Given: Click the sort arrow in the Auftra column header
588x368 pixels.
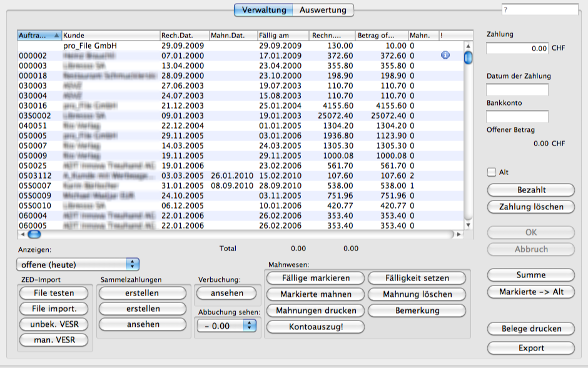Looking at the screenshot, I should [58, 36].
